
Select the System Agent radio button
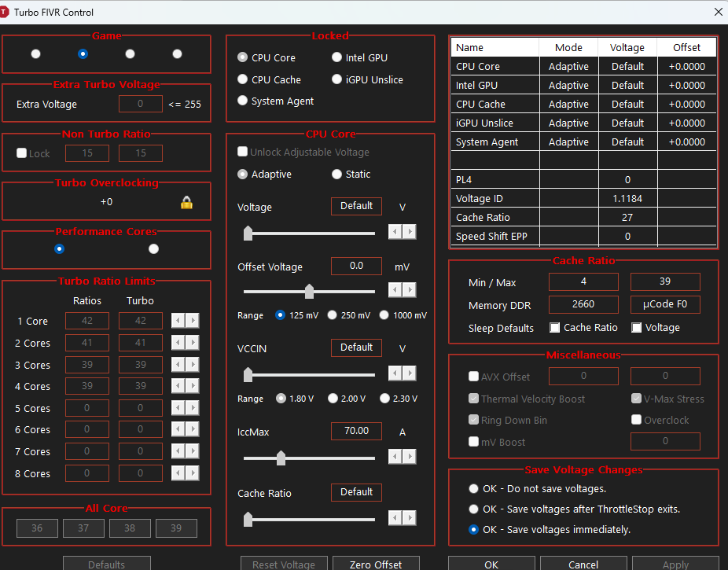click(x=242, y=101)
